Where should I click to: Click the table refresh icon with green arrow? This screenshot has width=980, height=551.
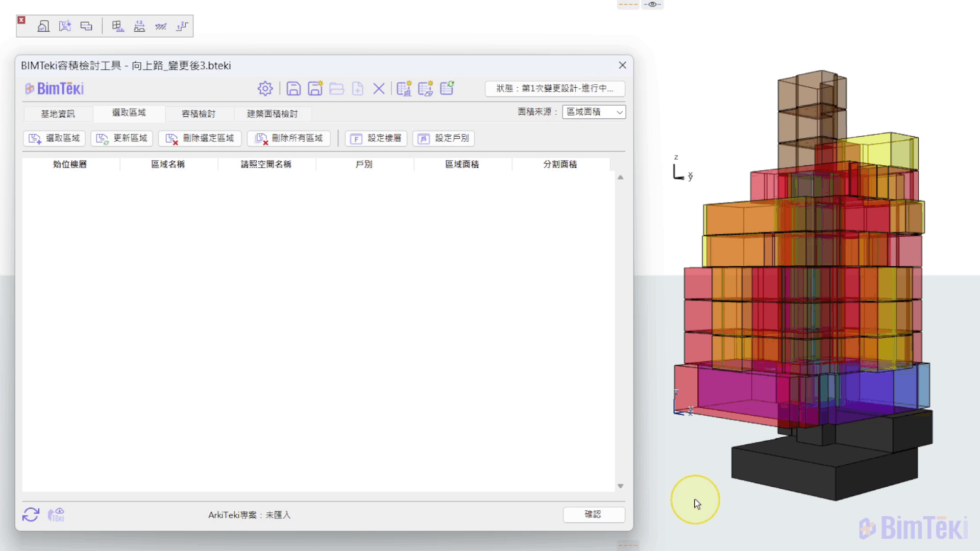pyautogui.click(x=447, y=88)
